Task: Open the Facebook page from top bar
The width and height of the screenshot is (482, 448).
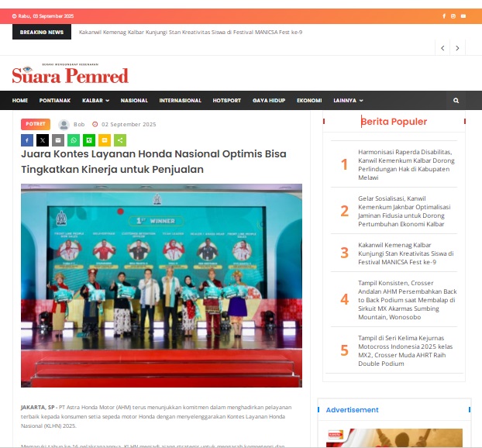Action: (x=444, y=16)
